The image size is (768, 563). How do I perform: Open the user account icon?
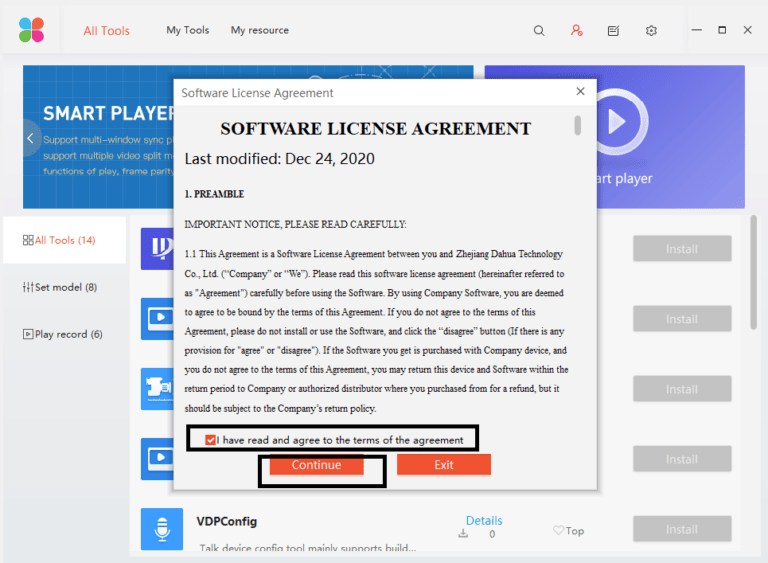577,31
